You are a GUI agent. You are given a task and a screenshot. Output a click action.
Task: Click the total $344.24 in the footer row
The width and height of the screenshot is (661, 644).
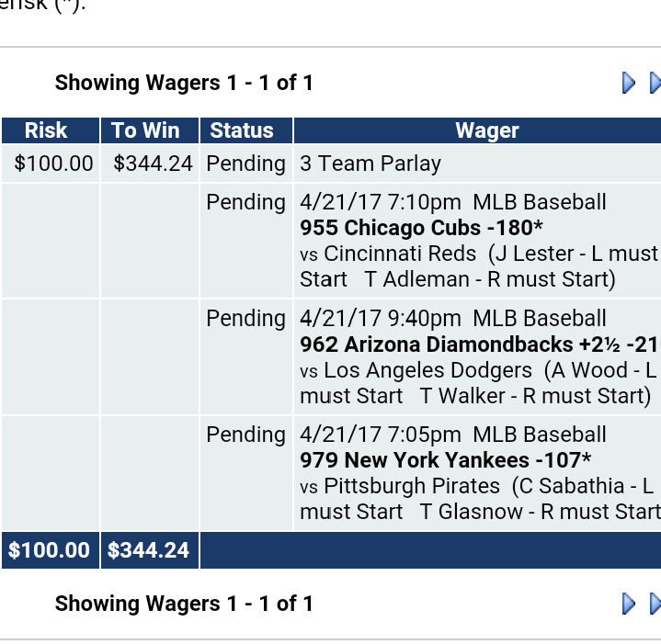point(148,550)
